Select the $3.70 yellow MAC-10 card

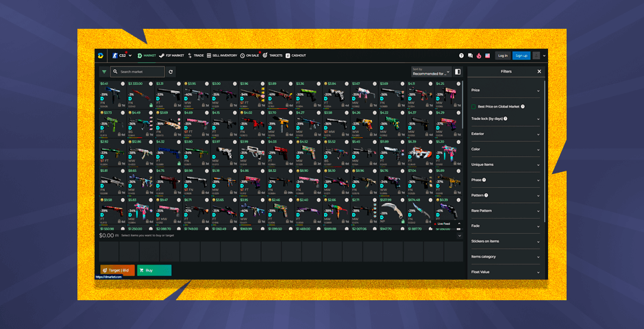pos(280,123)
